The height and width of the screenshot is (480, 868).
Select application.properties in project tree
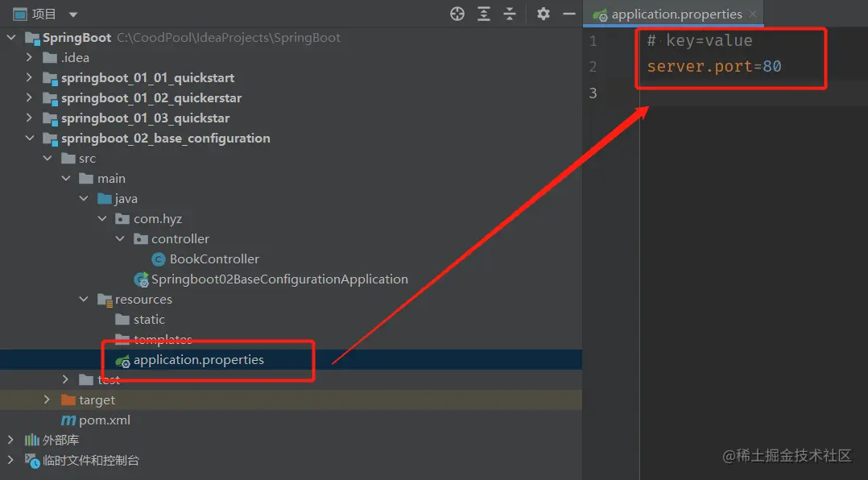(x=199, y=360)
